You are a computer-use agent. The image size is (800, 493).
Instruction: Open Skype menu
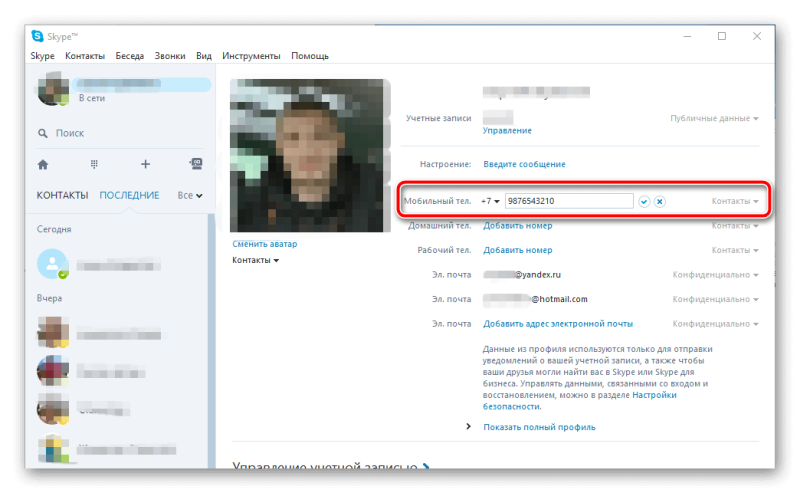tap(42, 56)
